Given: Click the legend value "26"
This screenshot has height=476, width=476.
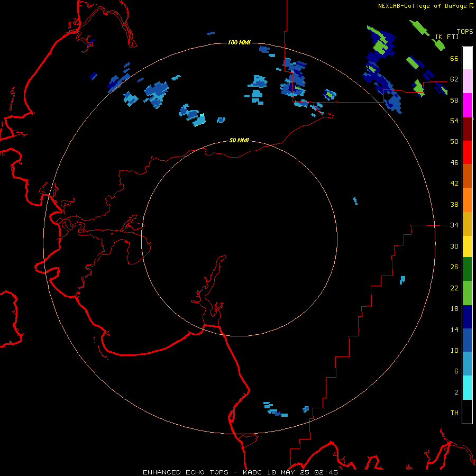Looking at the screenshot, I should [454, 267].
